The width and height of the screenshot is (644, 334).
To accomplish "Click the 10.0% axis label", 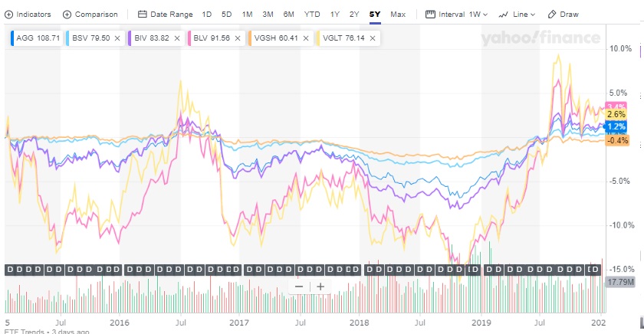I will [x=620, y=49].
